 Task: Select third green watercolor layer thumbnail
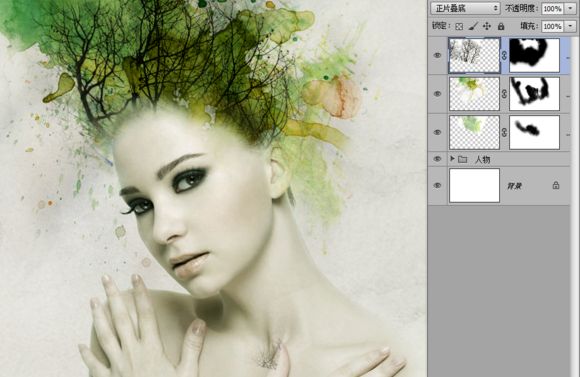474,132
